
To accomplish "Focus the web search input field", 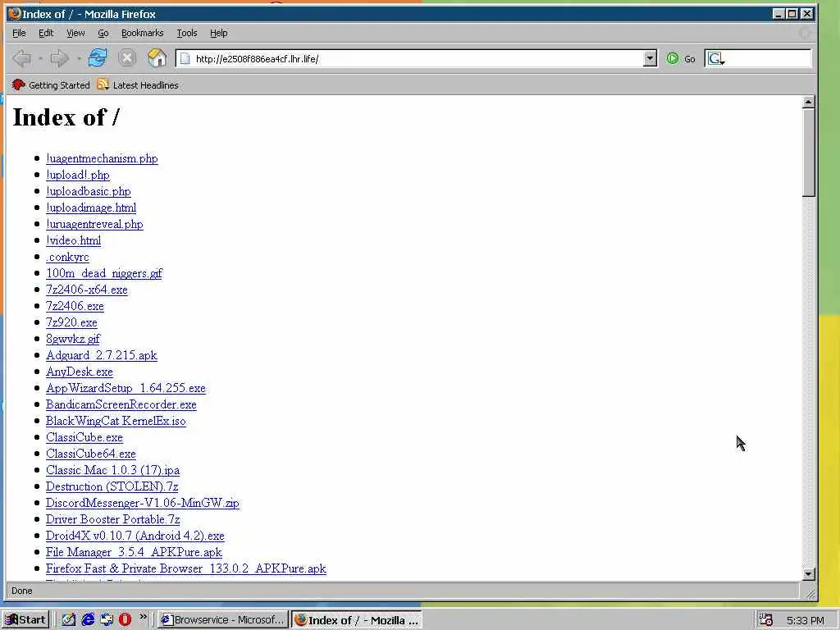I will click(x=769, y=58).
